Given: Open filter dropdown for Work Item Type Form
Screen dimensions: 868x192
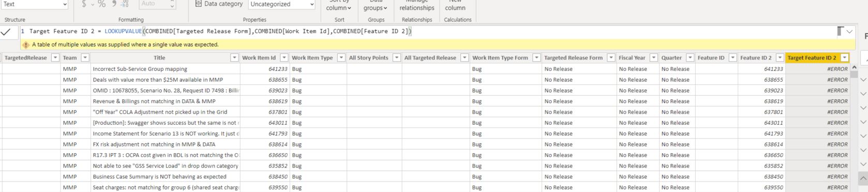Looking at the screenshot, I should click(536, 58).
